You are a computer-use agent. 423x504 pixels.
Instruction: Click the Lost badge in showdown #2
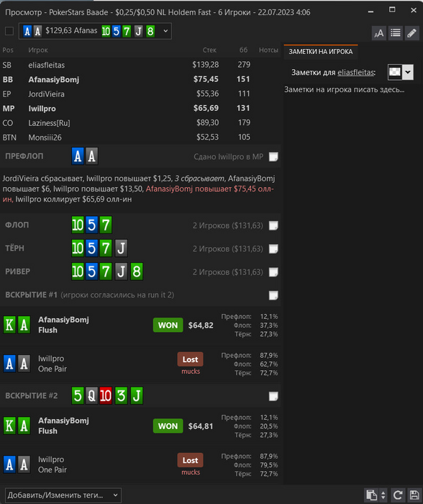click(x=190, y=460)
